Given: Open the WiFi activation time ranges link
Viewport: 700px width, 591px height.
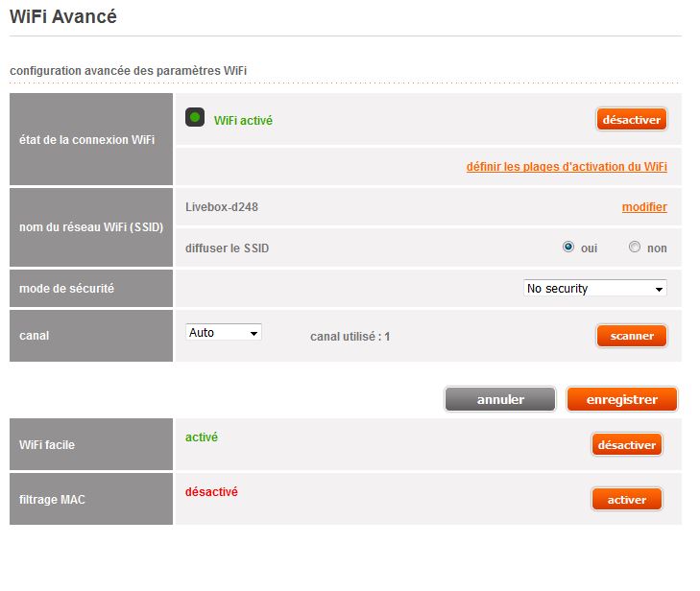Looking at the screenshot, I should (567, 167).
